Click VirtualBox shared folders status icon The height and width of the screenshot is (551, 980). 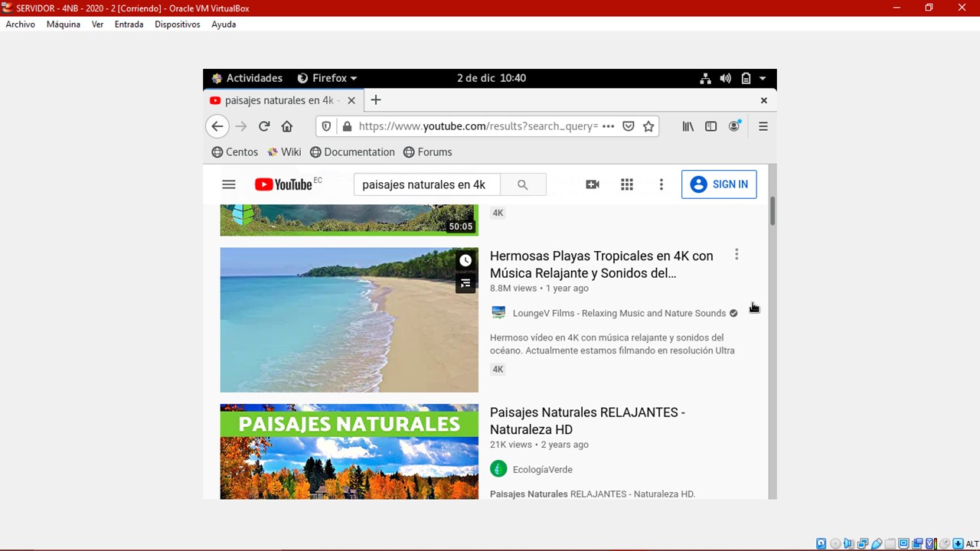890,544
